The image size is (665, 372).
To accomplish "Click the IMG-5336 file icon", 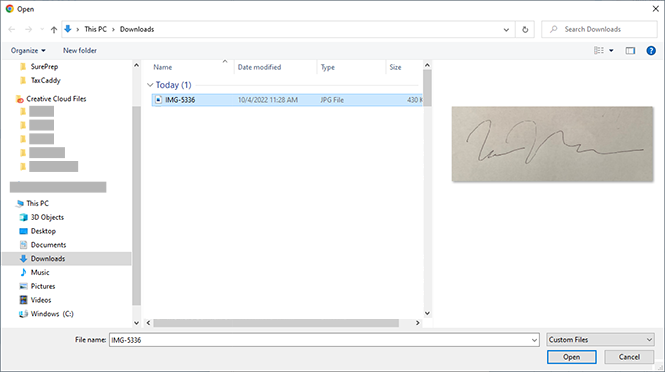I will point(158,100).
